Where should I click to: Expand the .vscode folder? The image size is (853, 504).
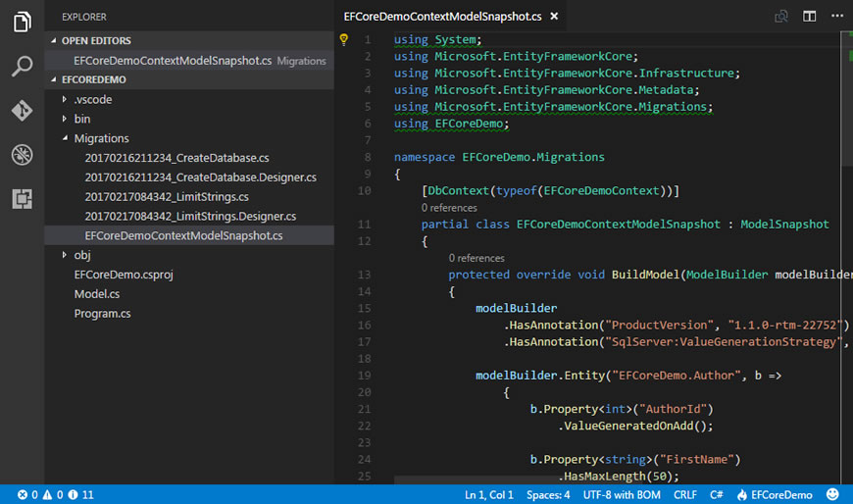pyautogui.click(x=92, y=99)
